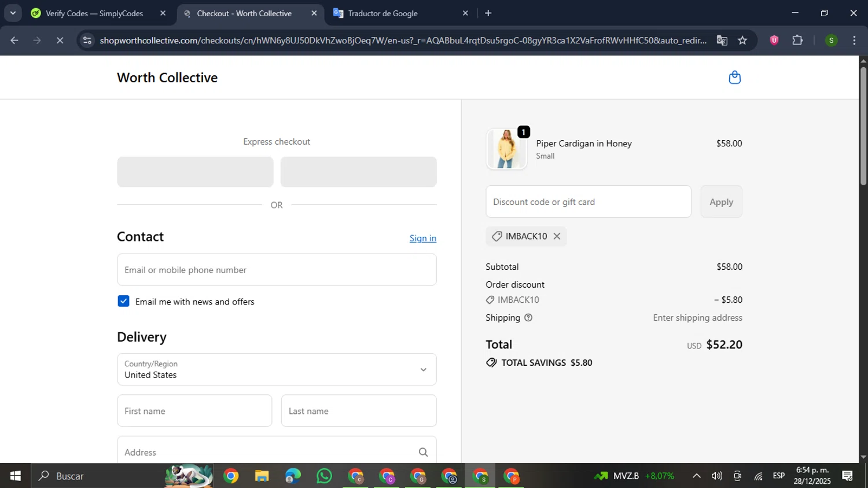The width and height of the screenshot is (868, 488).
Task: Open the site information icon in address bar
Action: pyautogui.click(x=87, y=40)
